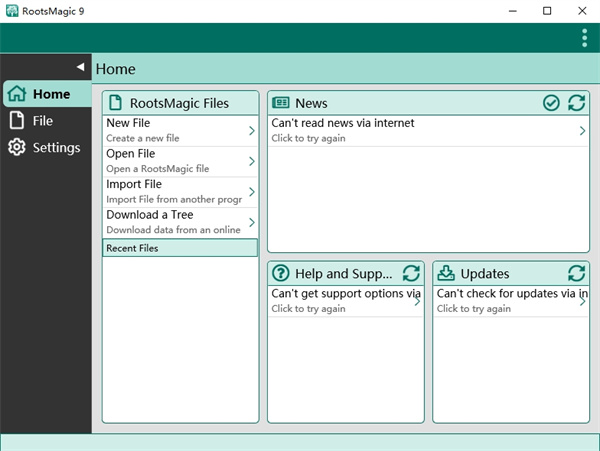Click the News newspaper icon

pos(281,103)
